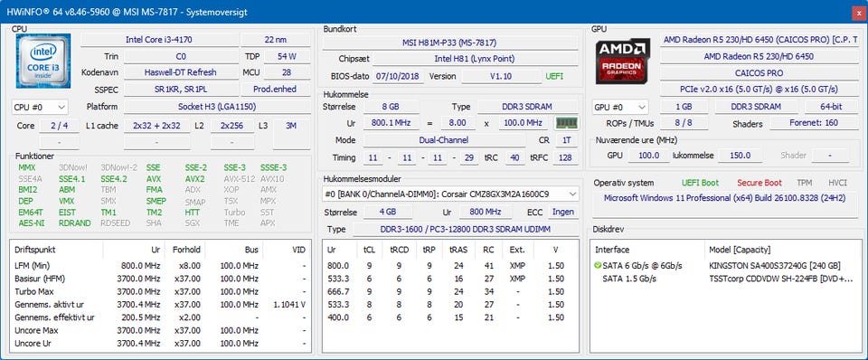Select the TSSTcorp CDDVDW SH-224FB drive row
This screenshot has height=360, width=868.
[726, 279]
